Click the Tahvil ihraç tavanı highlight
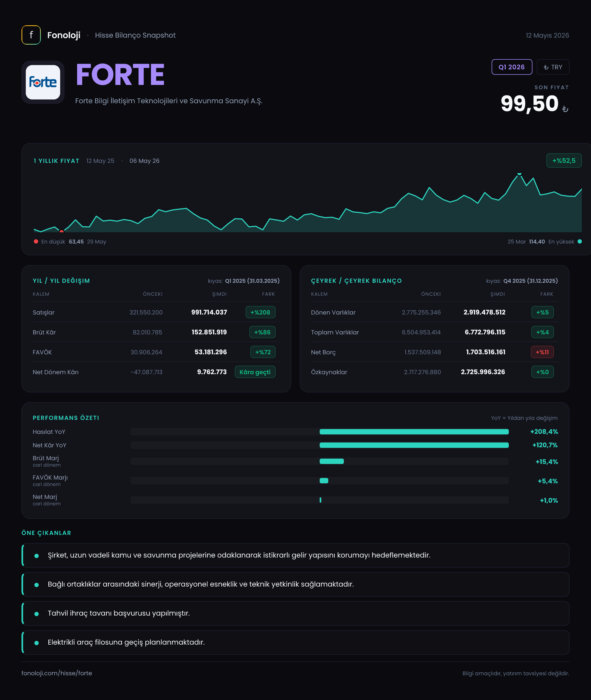591x700 pixels. click(295, 613)
